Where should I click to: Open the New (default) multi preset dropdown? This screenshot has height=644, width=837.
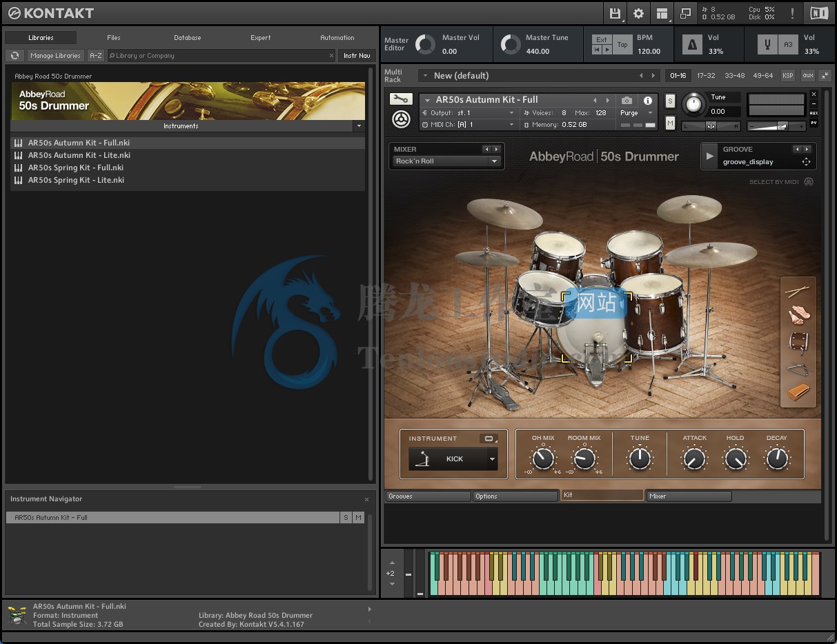coord(539,76)
